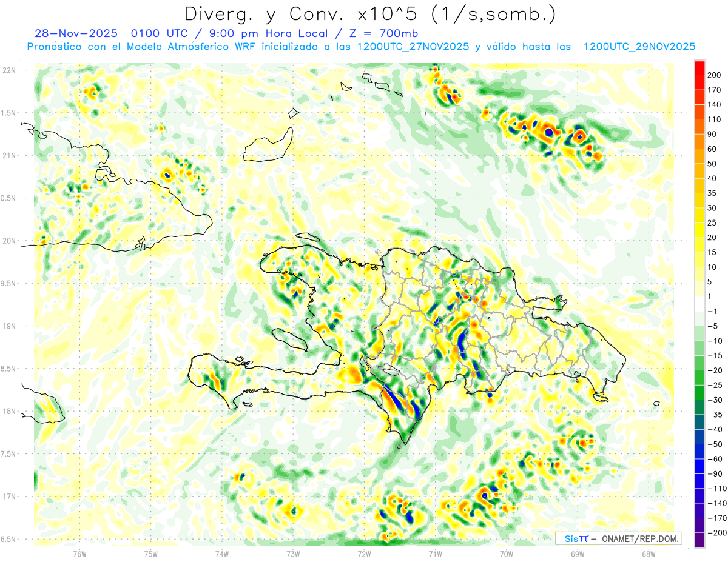Click the "22N" latitude label

[x=8, y=70]
